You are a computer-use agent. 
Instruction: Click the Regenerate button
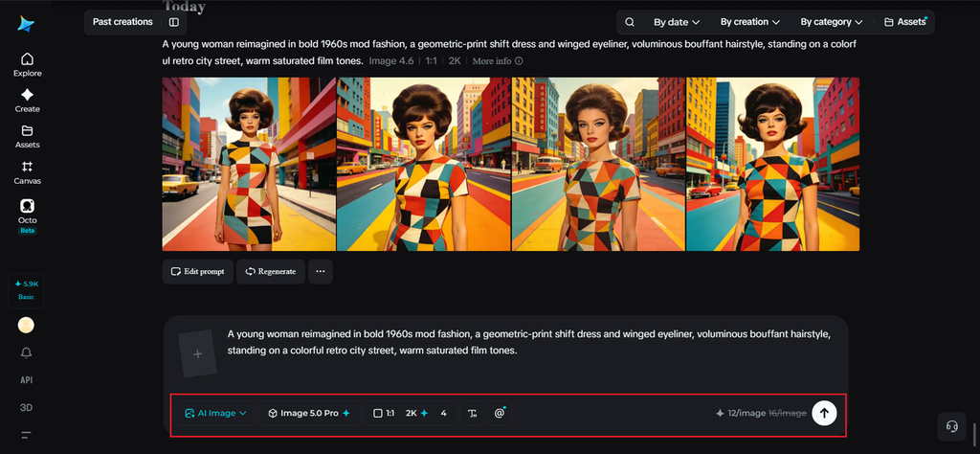pos(271,271)
